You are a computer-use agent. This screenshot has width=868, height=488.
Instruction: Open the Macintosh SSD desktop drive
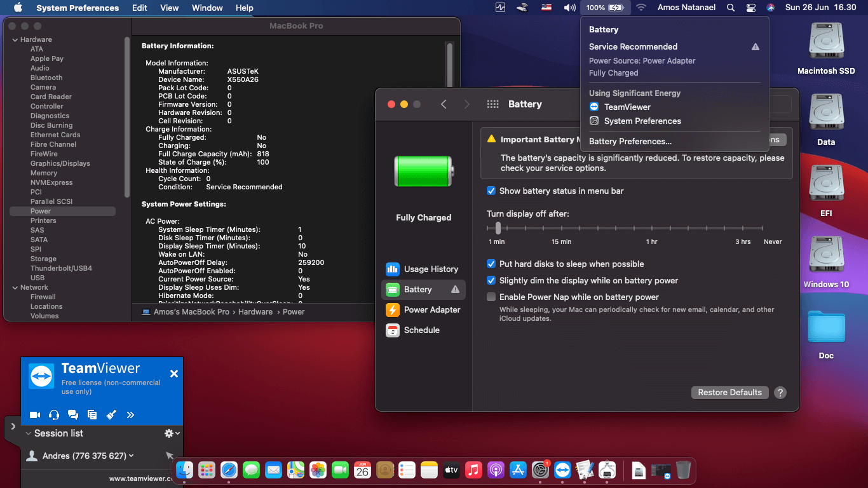826,43
